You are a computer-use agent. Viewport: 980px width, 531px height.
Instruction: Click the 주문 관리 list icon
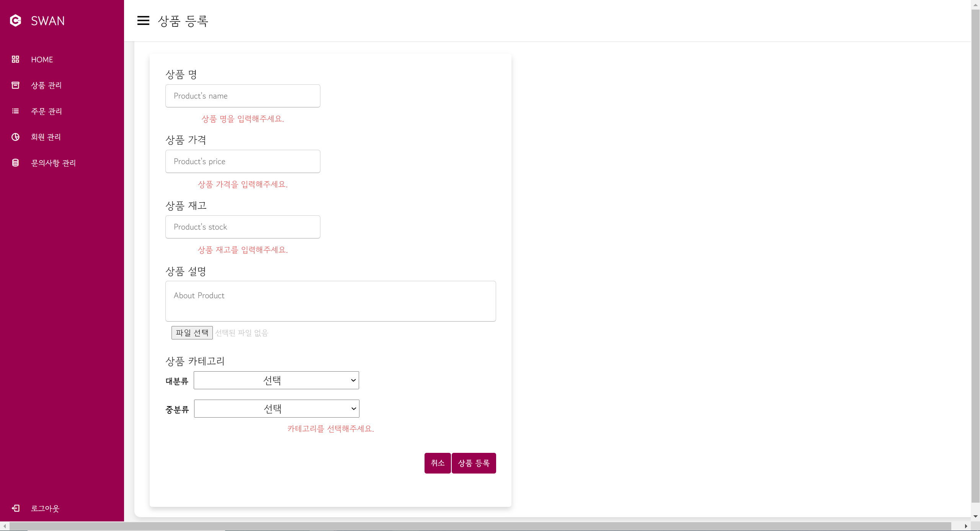(15, 111)
